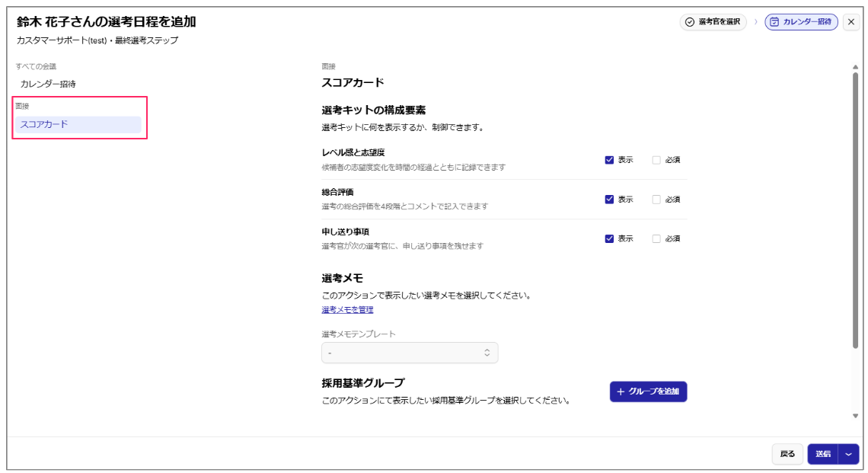Check 必須 for 総合評価

(x=656, y=200)
